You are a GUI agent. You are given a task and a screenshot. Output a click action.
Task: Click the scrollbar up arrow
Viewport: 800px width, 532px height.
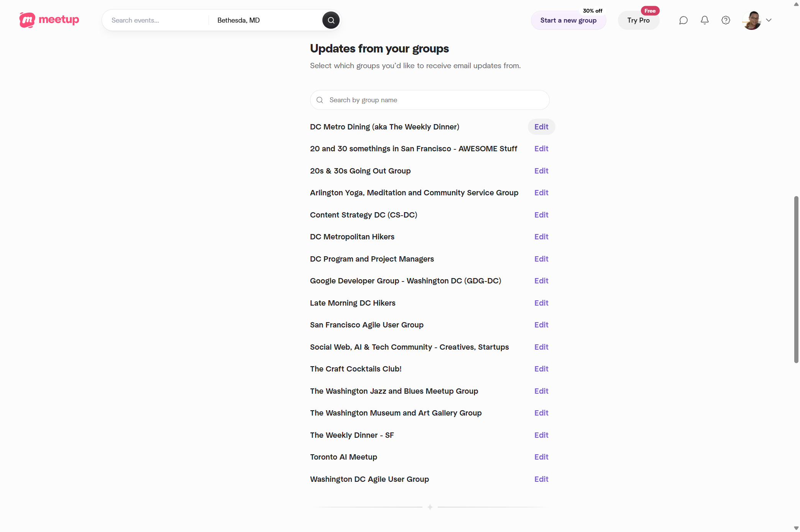(796, 4)
